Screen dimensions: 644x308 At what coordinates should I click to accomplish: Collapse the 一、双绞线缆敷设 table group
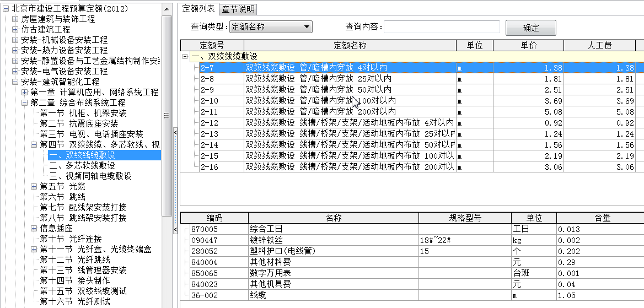(185, 57)
